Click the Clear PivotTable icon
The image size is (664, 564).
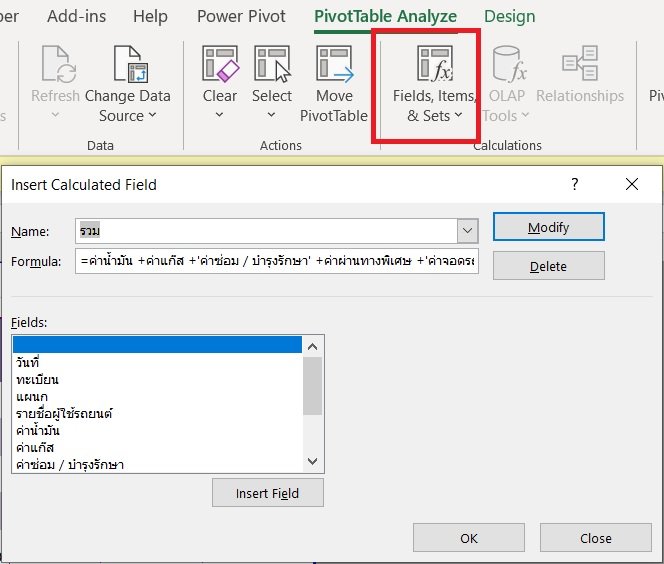click(220, 64)
